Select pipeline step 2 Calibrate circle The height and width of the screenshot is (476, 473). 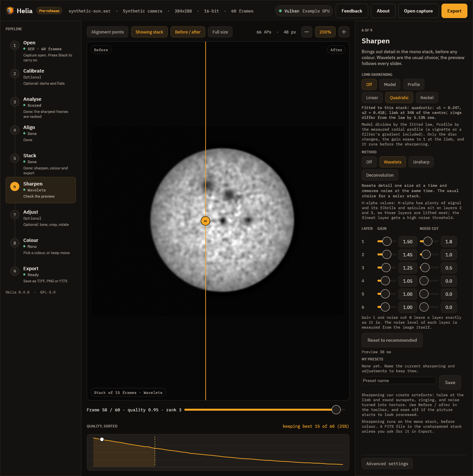(14, 74)
